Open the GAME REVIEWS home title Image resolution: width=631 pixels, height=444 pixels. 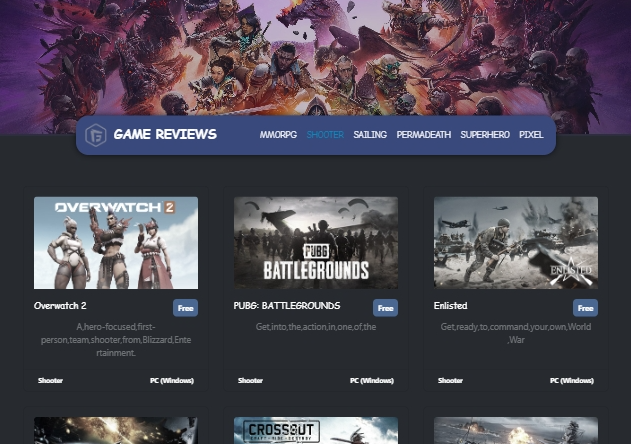[x=165, y=134]
